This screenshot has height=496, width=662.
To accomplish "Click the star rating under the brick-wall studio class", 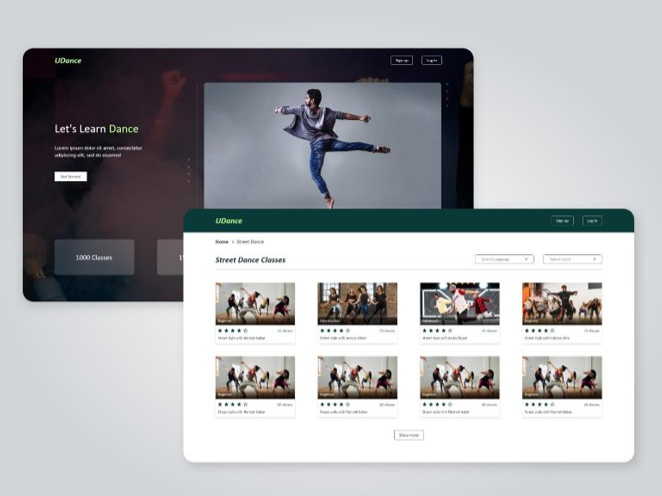I will pos(335,331).
